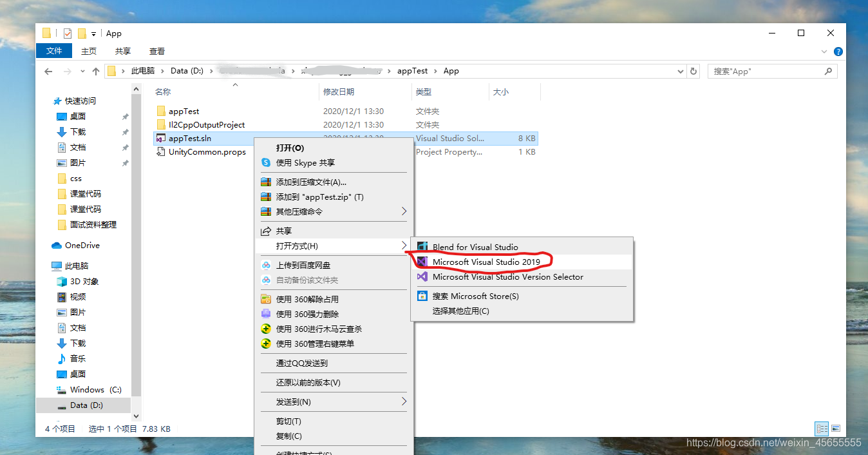868x455 pixels.
Task: Open pinned 桌面 under quick access
Action: [78, 116]
